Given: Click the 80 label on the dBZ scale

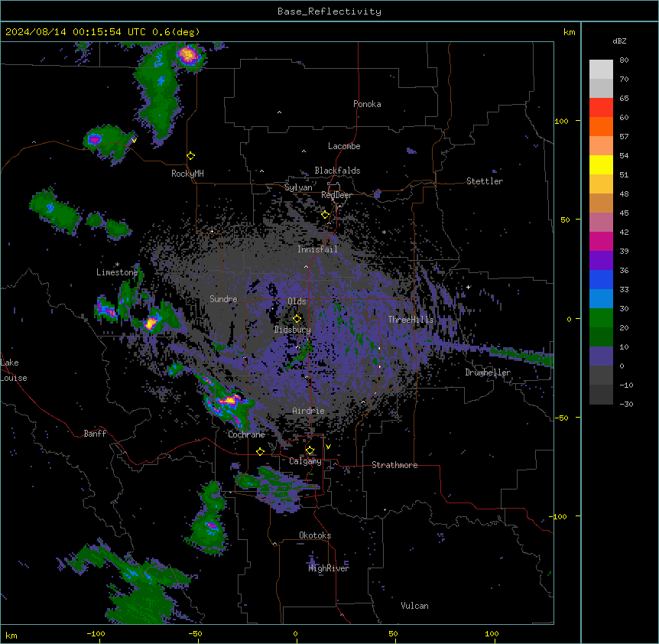Looking at the screenshot, I should [624, 60].
